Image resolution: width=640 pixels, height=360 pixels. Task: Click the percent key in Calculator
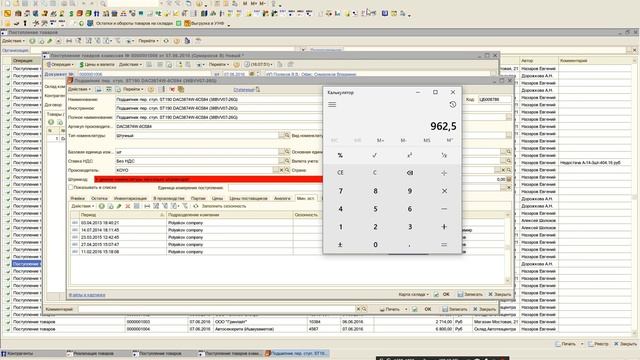(x=340, y=155)
